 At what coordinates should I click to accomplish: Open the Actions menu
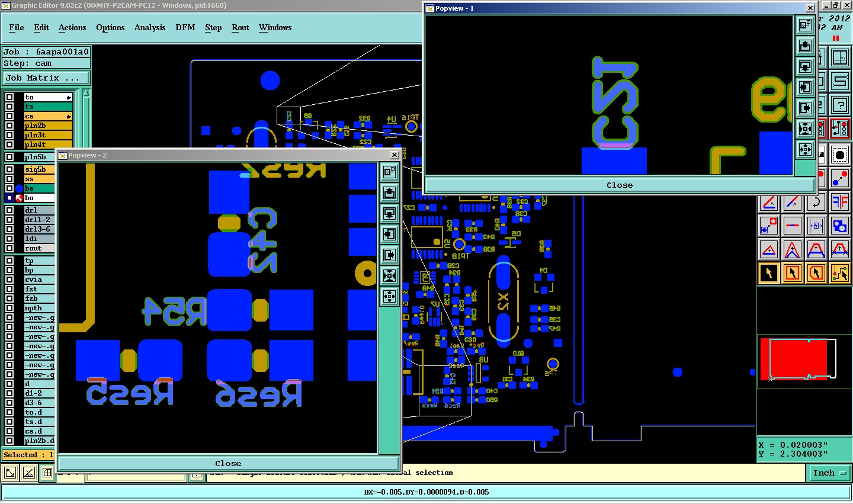[72, 27]
